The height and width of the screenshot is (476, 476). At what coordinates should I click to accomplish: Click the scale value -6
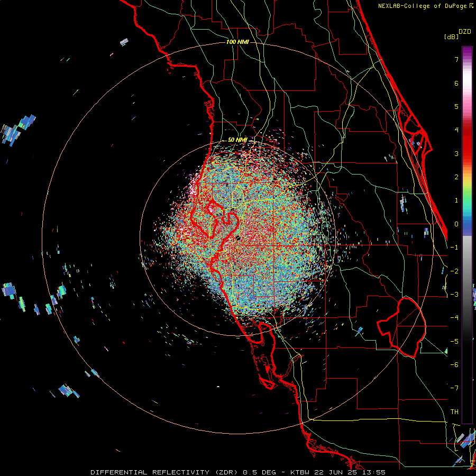pos(454,365)
